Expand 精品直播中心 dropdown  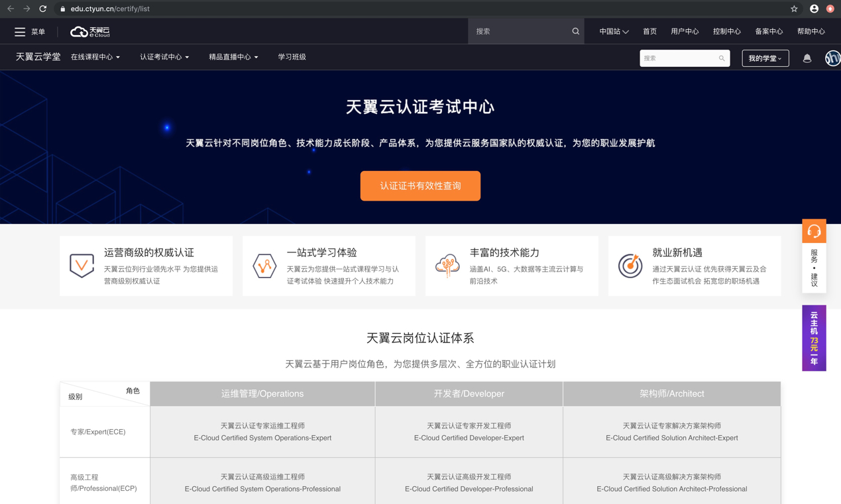(x=233, y=57)
